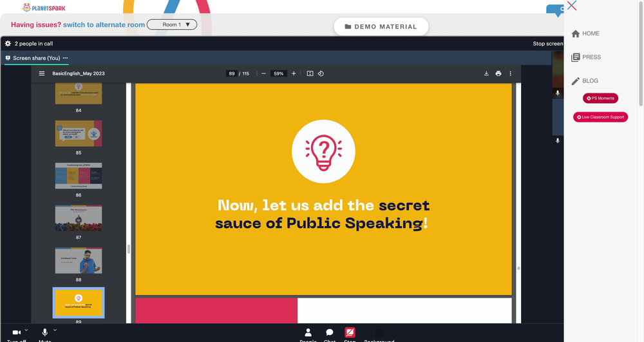Click '2 people in call' text

pos(33,44)
